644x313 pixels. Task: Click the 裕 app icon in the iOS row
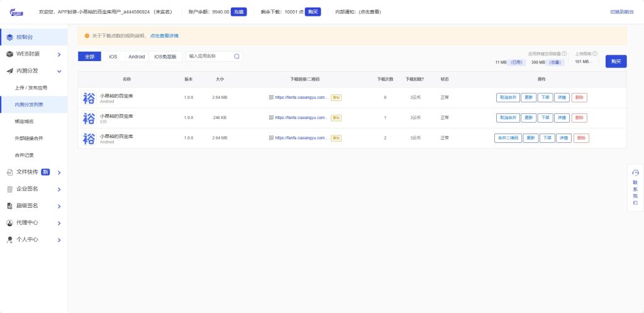click(89, 118)
